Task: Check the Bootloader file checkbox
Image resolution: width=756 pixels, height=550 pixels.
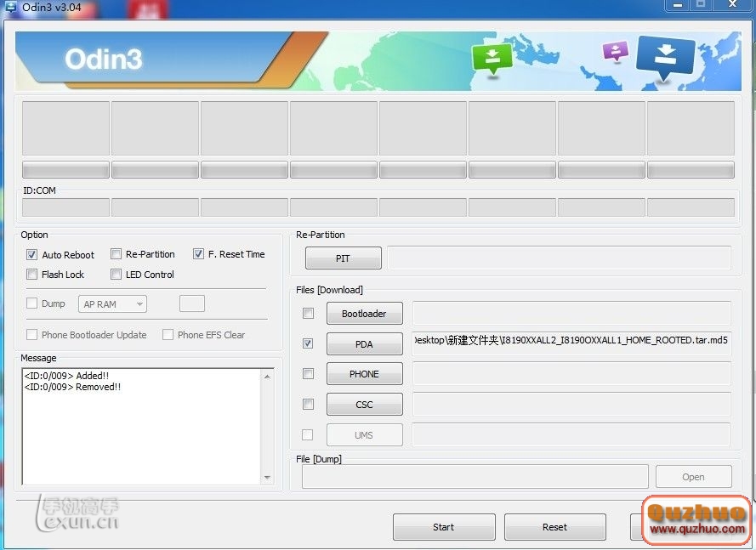Action: pos(308,314)
